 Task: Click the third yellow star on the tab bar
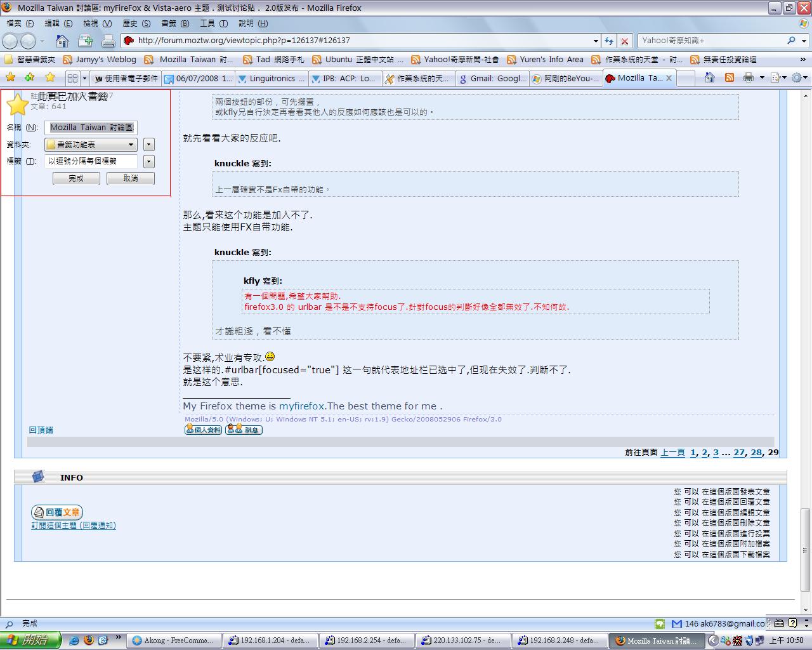(50, 77)
